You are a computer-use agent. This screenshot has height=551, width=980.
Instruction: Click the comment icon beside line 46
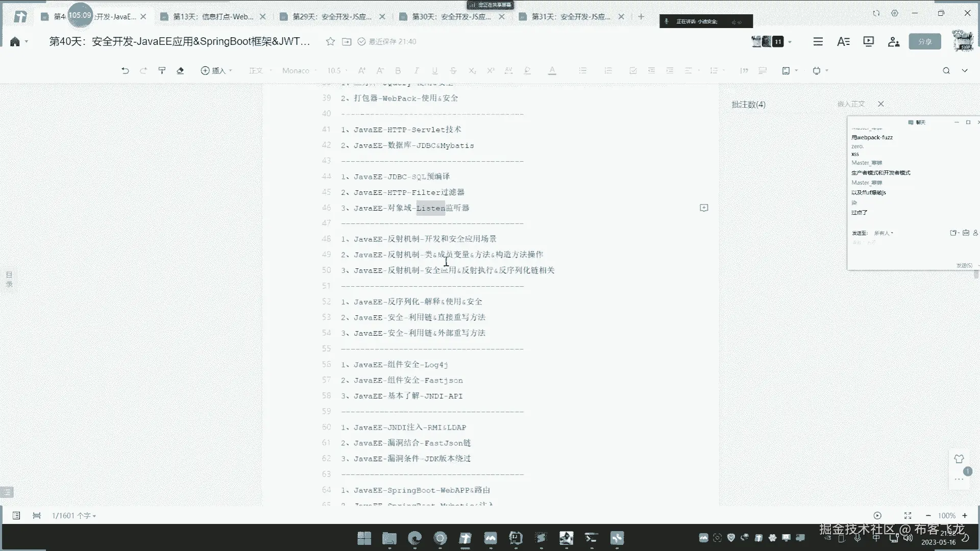pyautogui.click(x=704, y=208)
